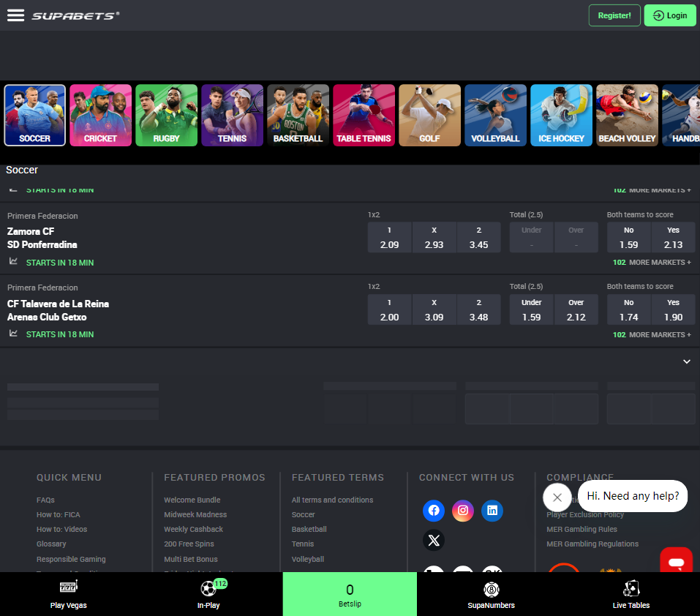Open Welcome Bundle promo
The width and height of the screenshot is (700, 616).
[192, 500]
